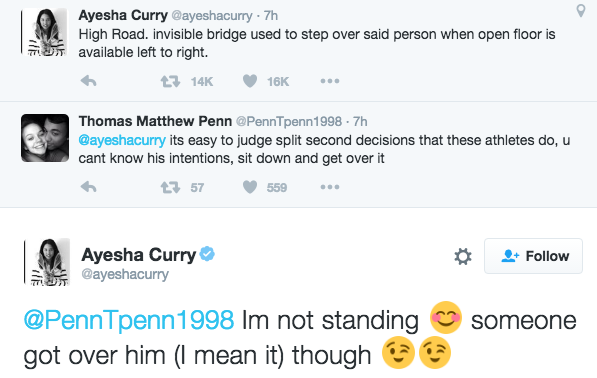Screen dimensions: 597x378
Task: View Ayesha Curry's avatar on the top tweet
Action: pyautogui.click(x=44, y=32)
